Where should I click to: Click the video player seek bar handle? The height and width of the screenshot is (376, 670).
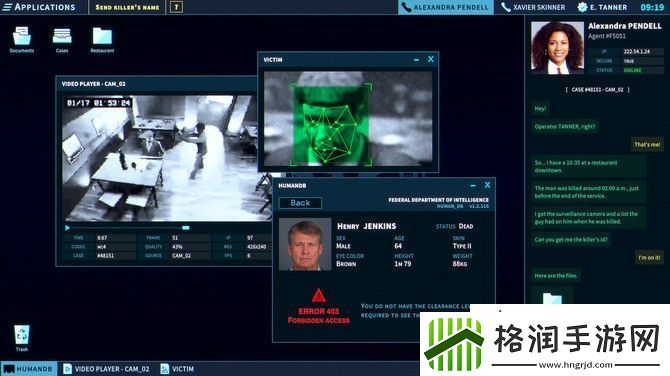coord(185,228)
